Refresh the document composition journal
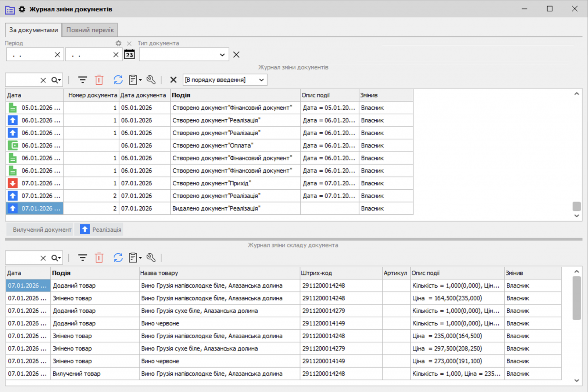Viewport: 588px width, 392px height. click(x=118, y=257)
